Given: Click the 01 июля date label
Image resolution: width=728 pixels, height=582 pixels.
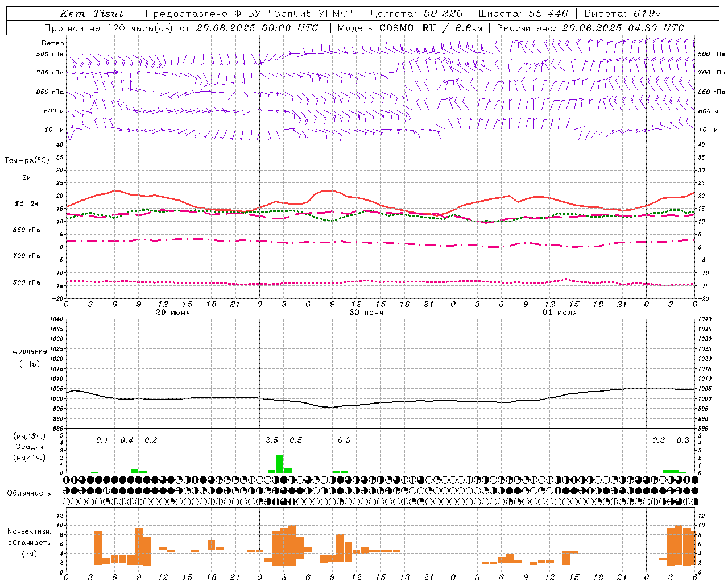Looking at the screenshot, I should (560, 313).
